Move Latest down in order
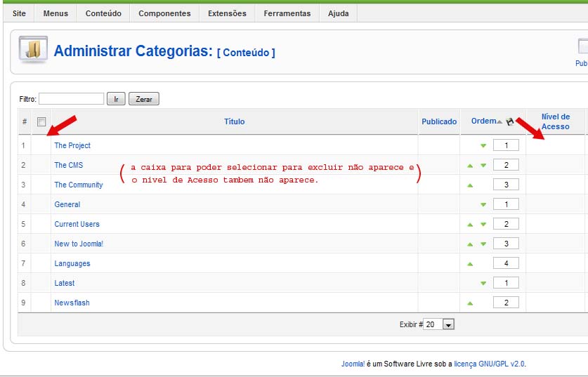The height and width of the screenshot is (377, 588). (483, 284)
